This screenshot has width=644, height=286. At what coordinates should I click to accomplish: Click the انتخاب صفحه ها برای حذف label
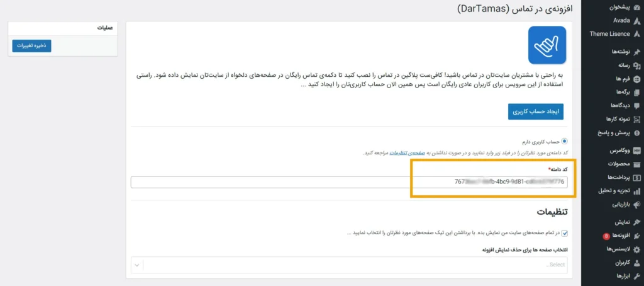524,249
